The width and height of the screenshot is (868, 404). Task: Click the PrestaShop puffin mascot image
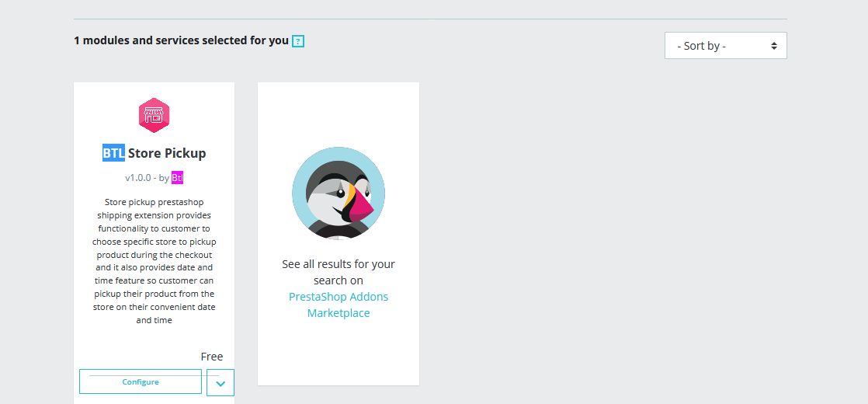(339, 193)
